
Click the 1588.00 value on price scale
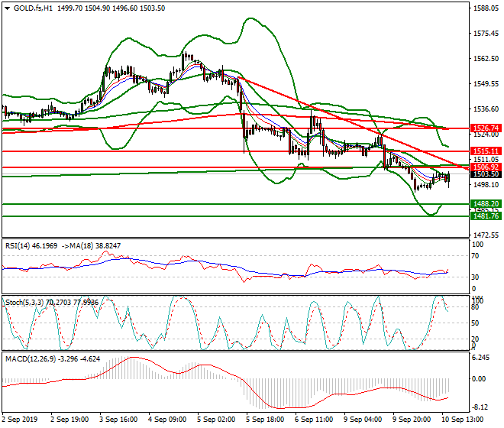click(486, 8)
